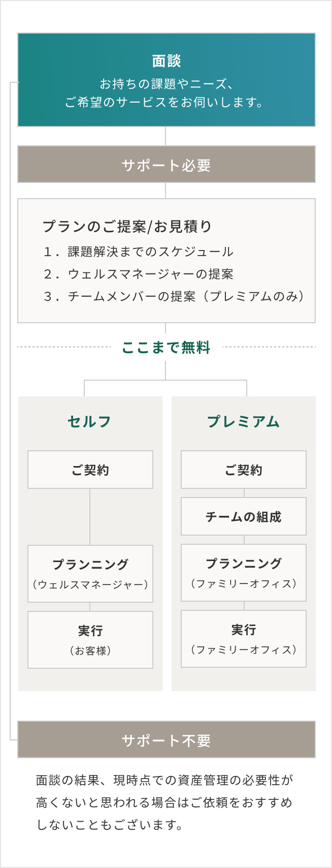Click the explanatory paragraph under サポート不要

[164, 802]
